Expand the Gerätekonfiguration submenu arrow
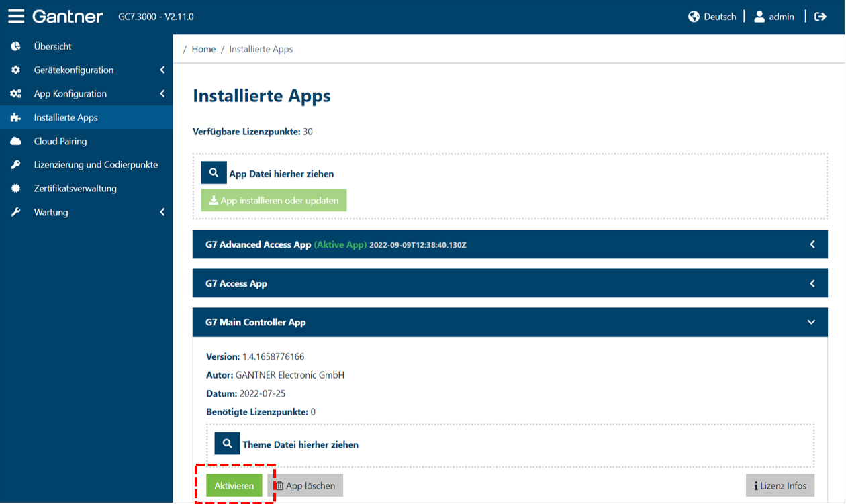The width and height of the screenshot is (846, 504). tap(162, 70)
